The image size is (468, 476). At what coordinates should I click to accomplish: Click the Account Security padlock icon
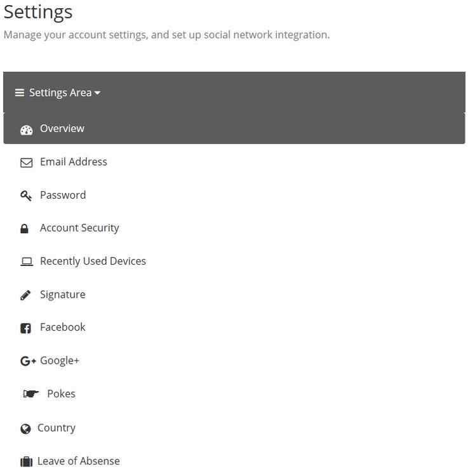pos(25,228)
